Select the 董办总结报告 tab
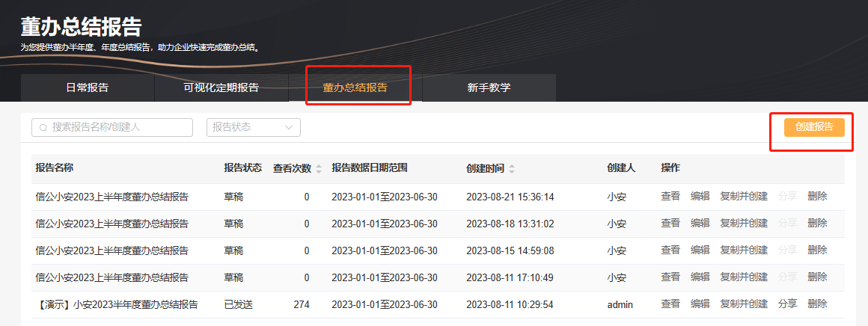The width and height of the screenshot is (868, 326). 355,87
